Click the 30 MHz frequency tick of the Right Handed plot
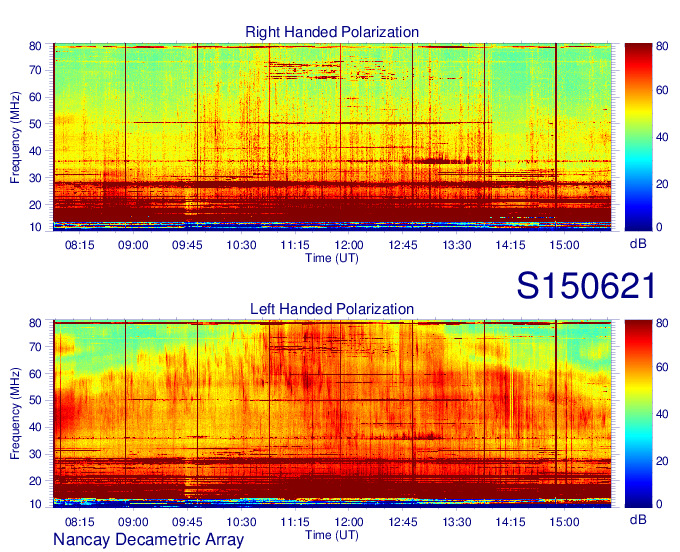 (x=36, y=178)
